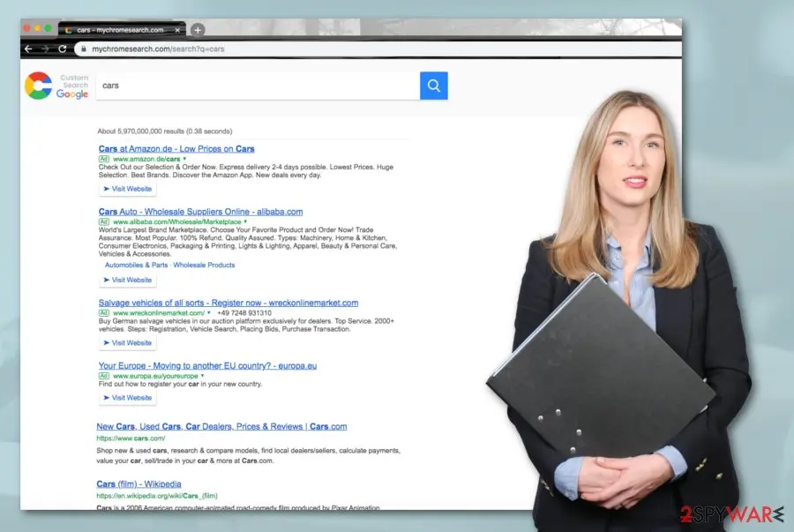Open the Automobiles & Parts sitelink
Screen dimensions: 794x532
coord(136,265)
